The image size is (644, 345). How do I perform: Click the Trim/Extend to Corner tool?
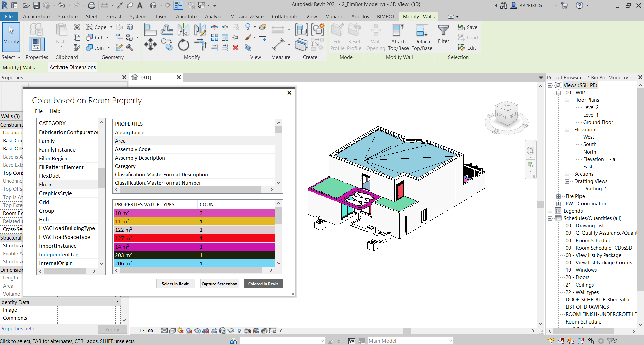pyautogui.click(x=200, y=44)
